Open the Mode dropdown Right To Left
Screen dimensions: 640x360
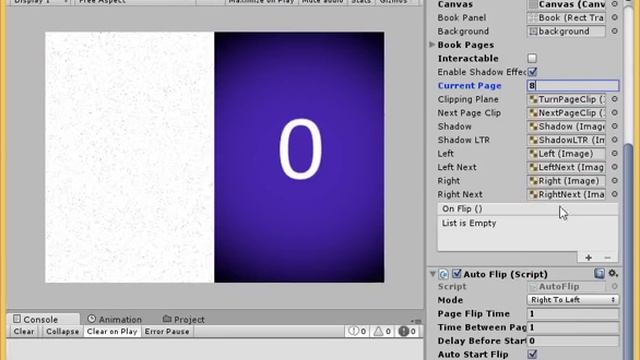click(x=573, y=300)
